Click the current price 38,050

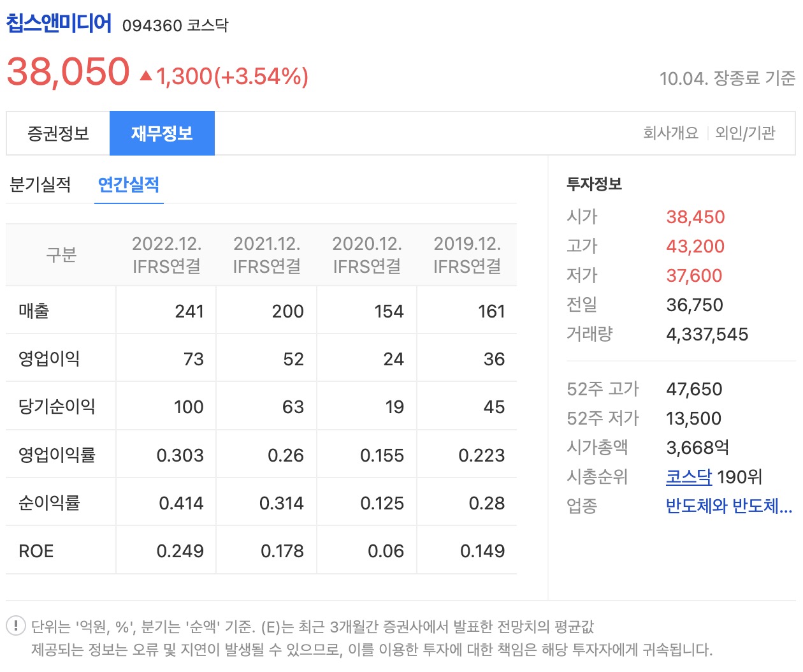pos(68,71)
